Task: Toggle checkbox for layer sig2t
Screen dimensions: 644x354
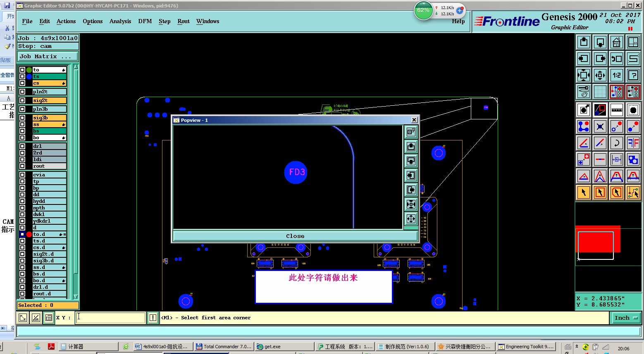Action: (x=22, y=100)
